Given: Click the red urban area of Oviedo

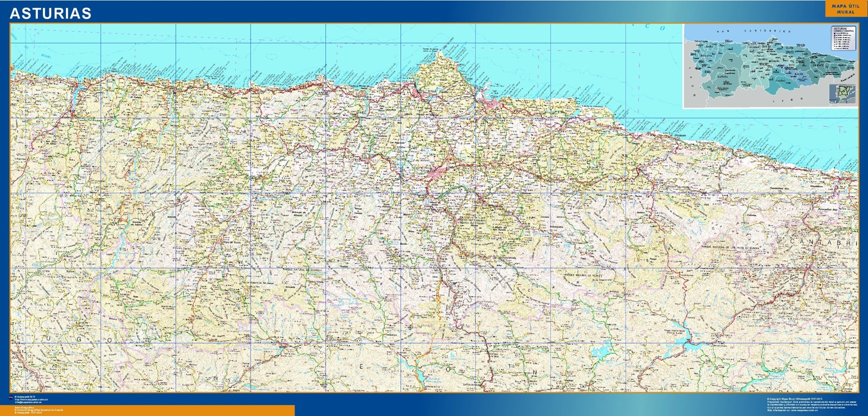Looking at the screenshot, I should click(440, 173).
